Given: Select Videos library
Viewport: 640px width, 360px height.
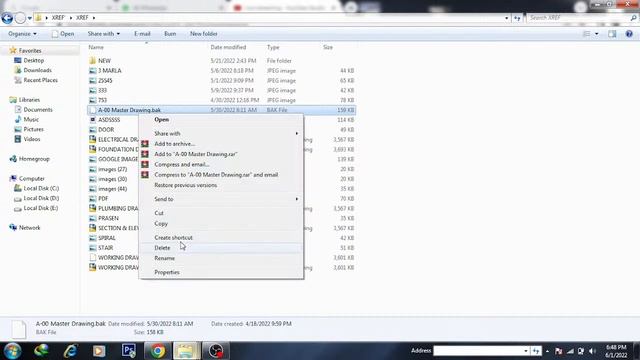Looking at the screenshot, I should click(x=31, y=139).
